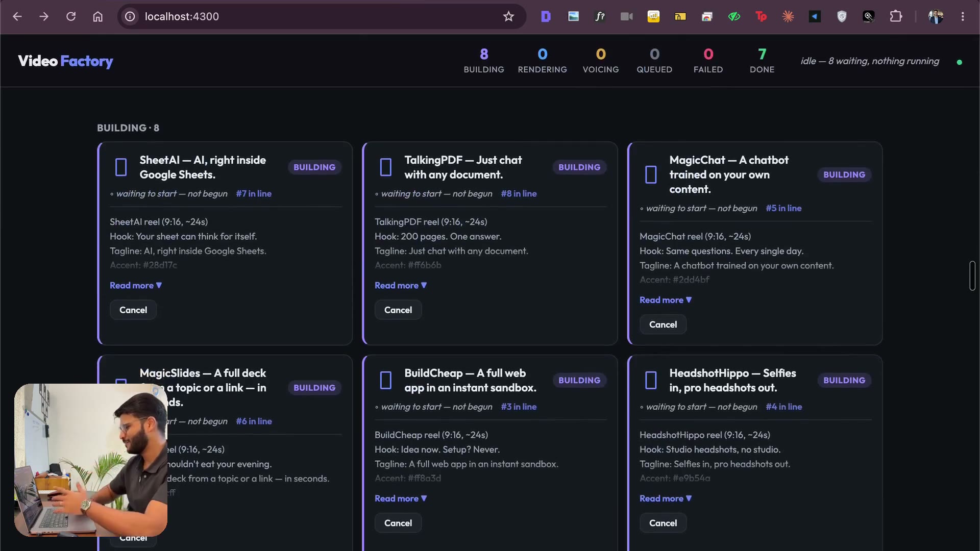
Task: Select the Failed counter in the header
Action: tap(708, 61)
